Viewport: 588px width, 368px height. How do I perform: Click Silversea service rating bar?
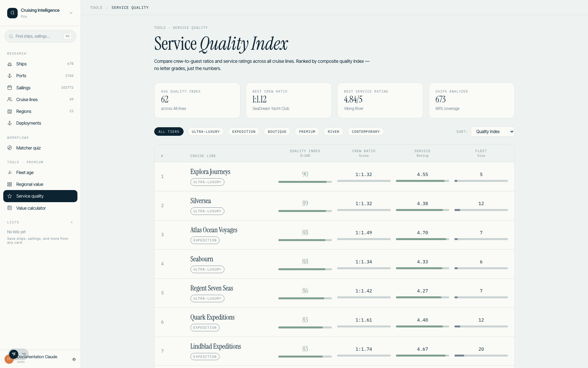[x=422, y=210]
